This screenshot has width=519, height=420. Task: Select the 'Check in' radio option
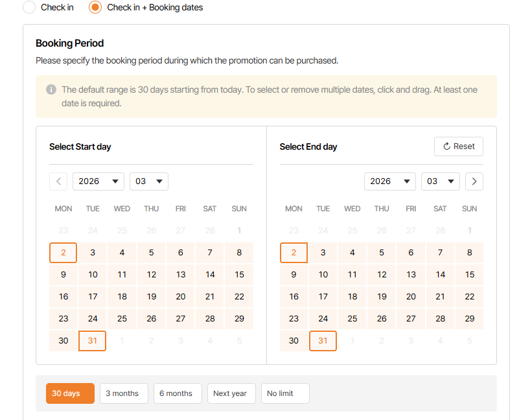(29, 7)
